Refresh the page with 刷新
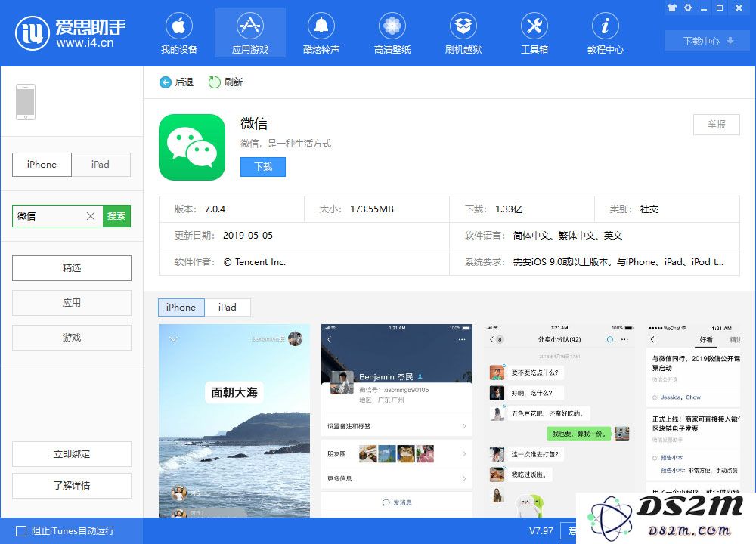 [225, 82]
